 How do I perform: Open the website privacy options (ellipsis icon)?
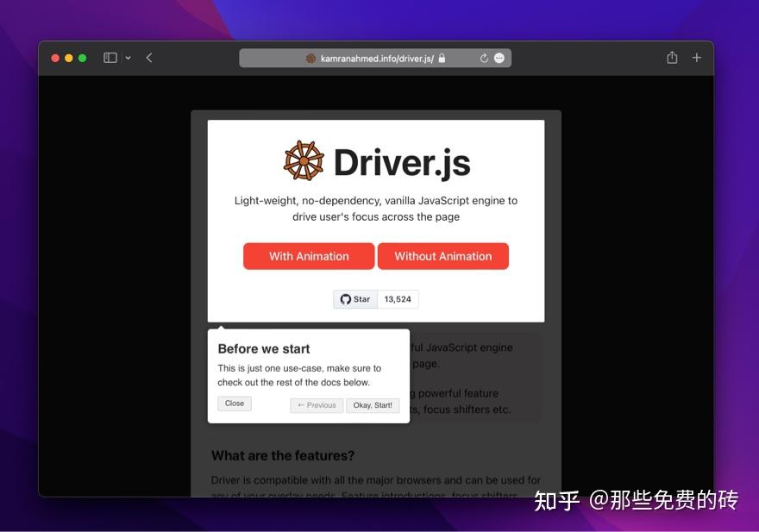(x=499, y=58)
